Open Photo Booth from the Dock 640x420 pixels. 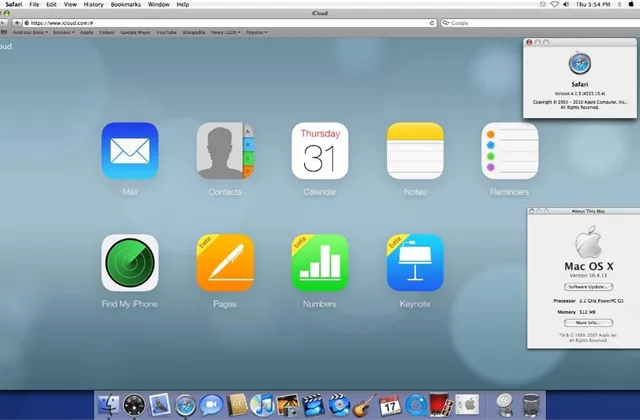click(441, 405)
